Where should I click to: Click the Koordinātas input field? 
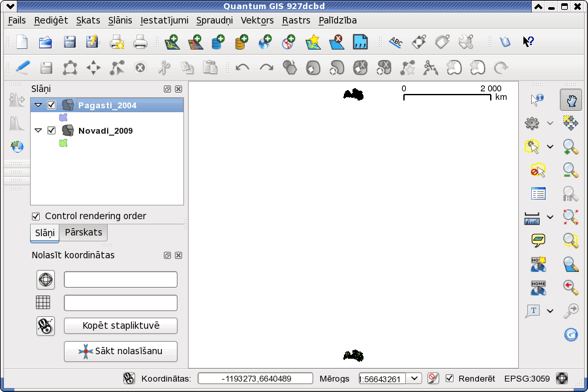tap(255, 378)
